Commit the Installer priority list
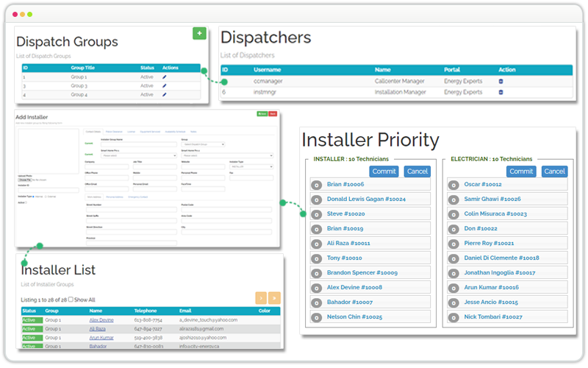This screenshot has width=588, height=368. pos(384,171)
